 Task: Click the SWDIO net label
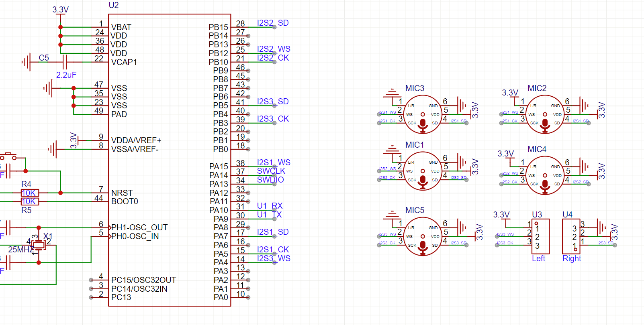(x=270, y=180)
